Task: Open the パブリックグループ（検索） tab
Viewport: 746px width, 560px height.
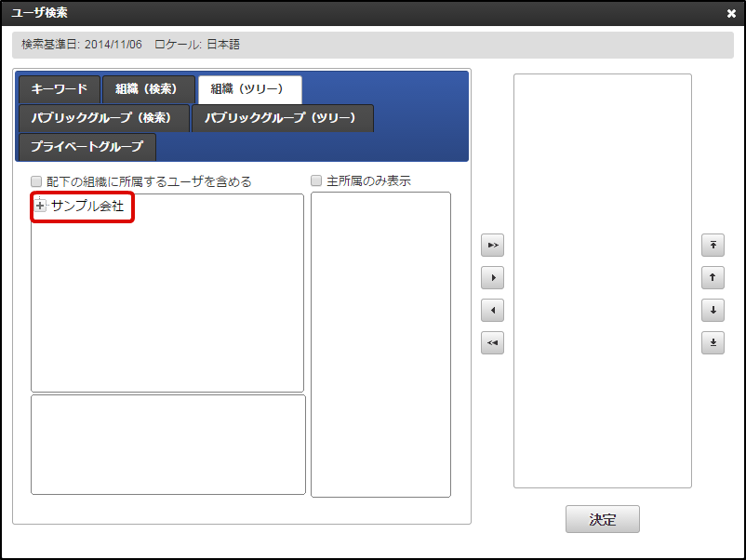Action: [x=104, y=118]
